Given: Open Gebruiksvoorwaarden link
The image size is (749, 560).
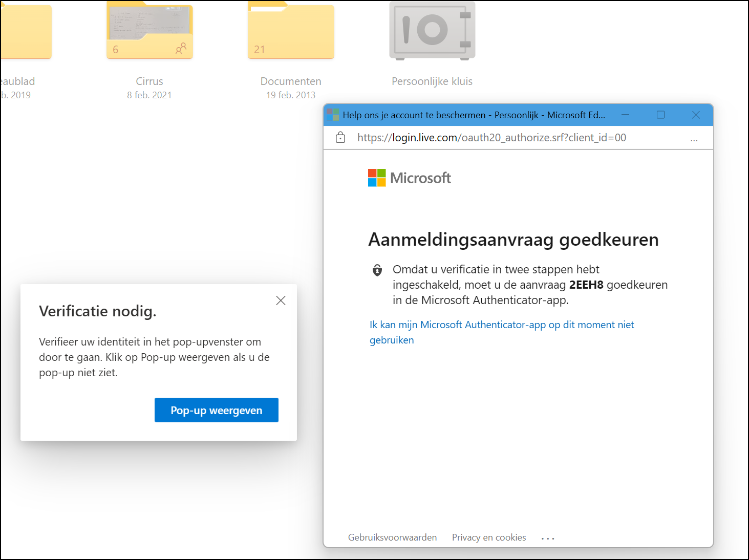Looking at the screenshot, I should point(393,537).
